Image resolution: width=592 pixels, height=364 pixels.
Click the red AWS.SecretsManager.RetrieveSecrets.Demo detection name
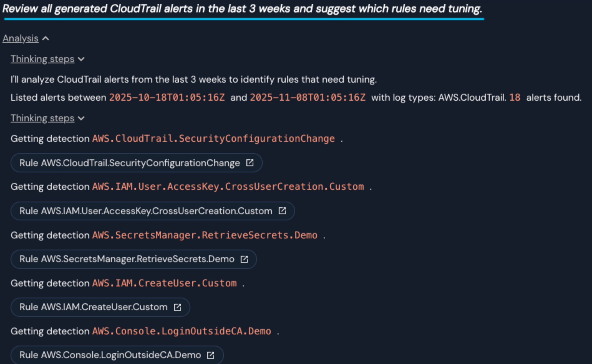(x=205, y=235)
